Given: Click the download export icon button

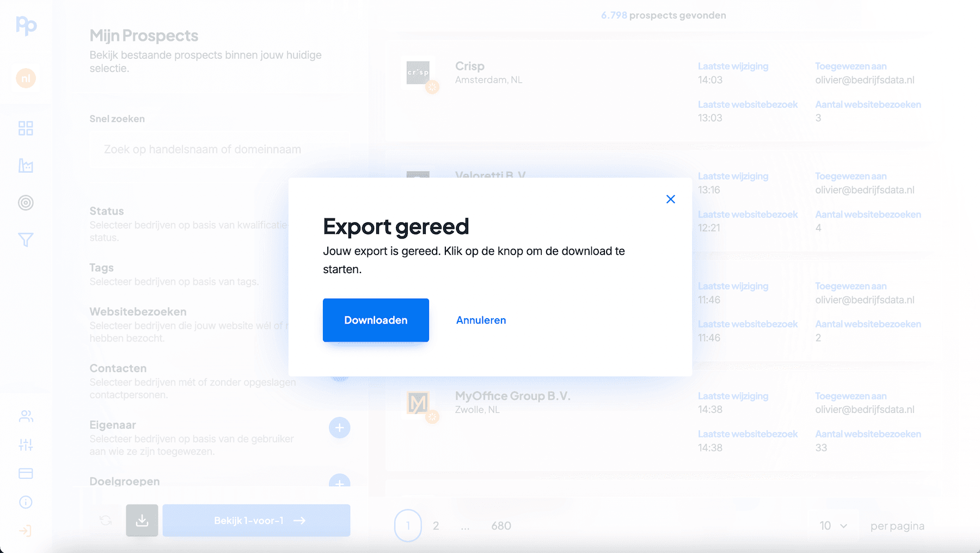Looking at the screenshot, I should click(x=142, y=520).
